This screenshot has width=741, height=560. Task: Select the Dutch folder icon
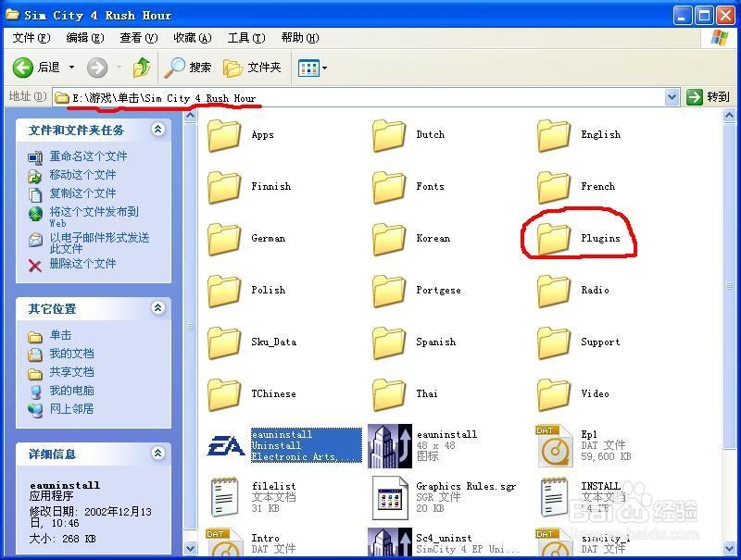point(389,135)
